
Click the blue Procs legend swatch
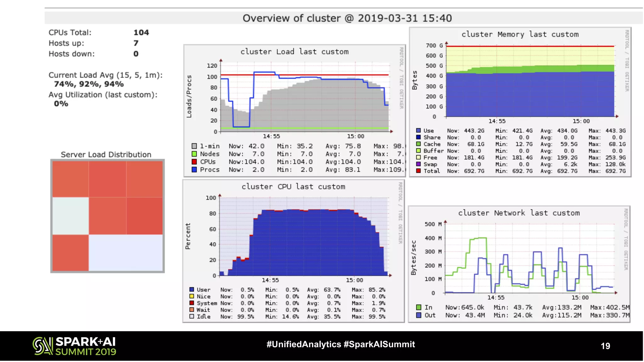click(194, 170)
